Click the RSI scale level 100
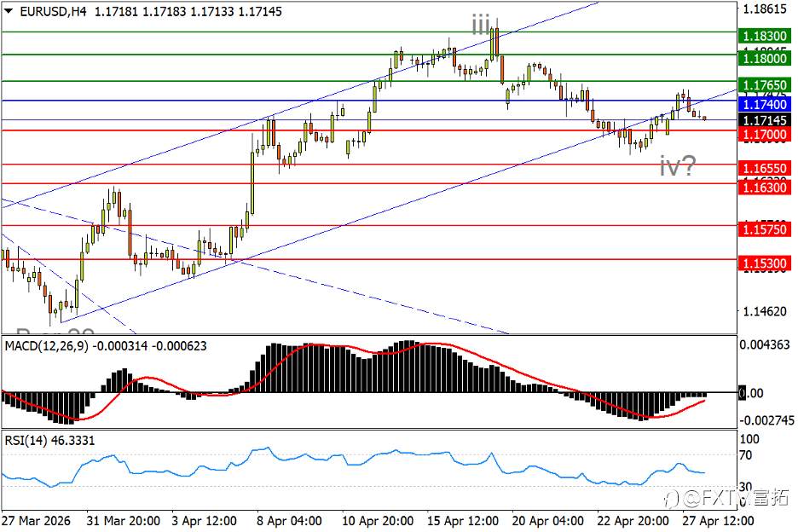This screenshot has height=532, width=798. pyautogui.click(x=749, y=439)
